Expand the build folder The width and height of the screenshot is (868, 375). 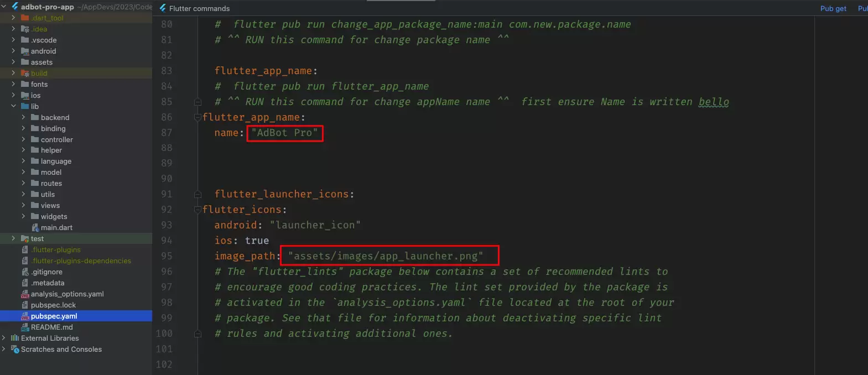pyautogui.click(x=13, y=73)
